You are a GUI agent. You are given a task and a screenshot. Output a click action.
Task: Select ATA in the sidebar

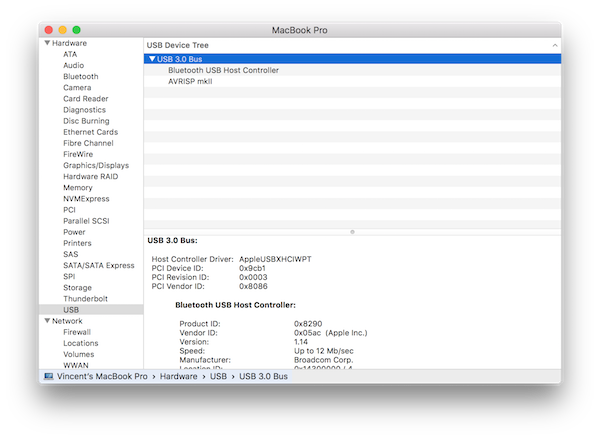(70, 54)
